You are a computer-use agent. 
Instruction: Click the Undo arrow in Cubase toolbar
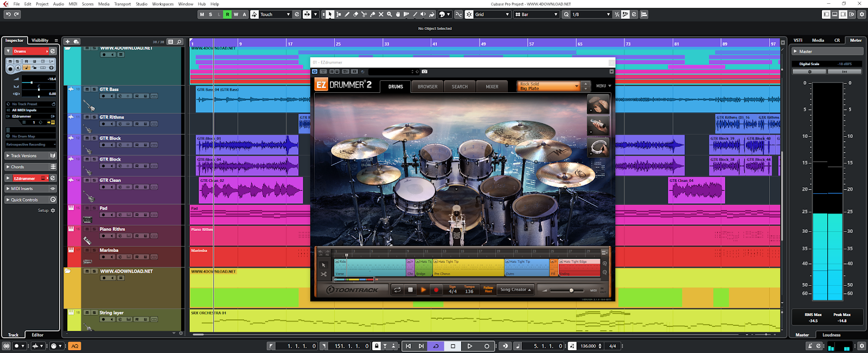pyautogui.click(x=8, y=14)
